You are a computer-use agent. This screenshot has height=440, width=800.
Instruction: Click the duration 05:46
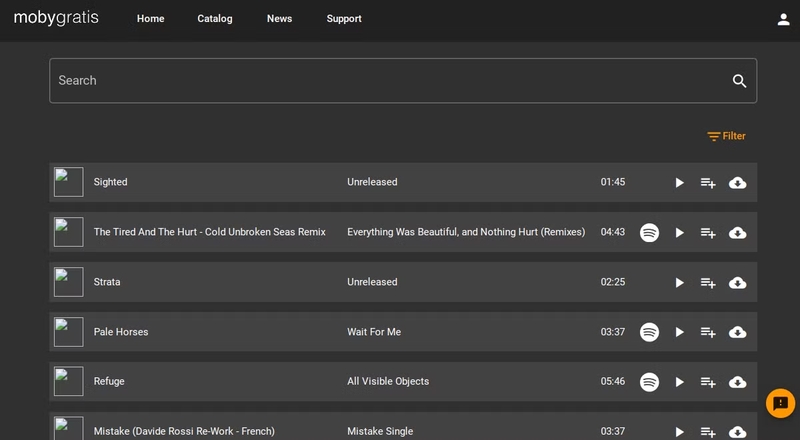click(613, 381)
